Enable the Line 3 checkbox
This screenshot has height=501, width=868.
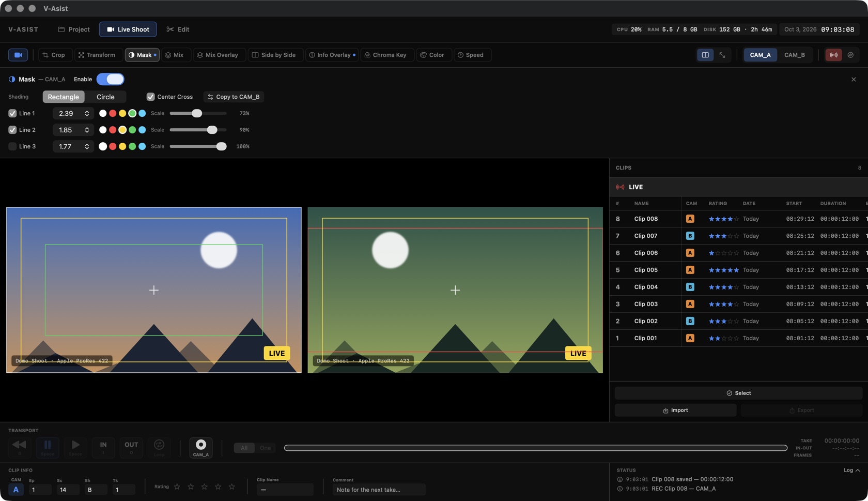(12, 146)
